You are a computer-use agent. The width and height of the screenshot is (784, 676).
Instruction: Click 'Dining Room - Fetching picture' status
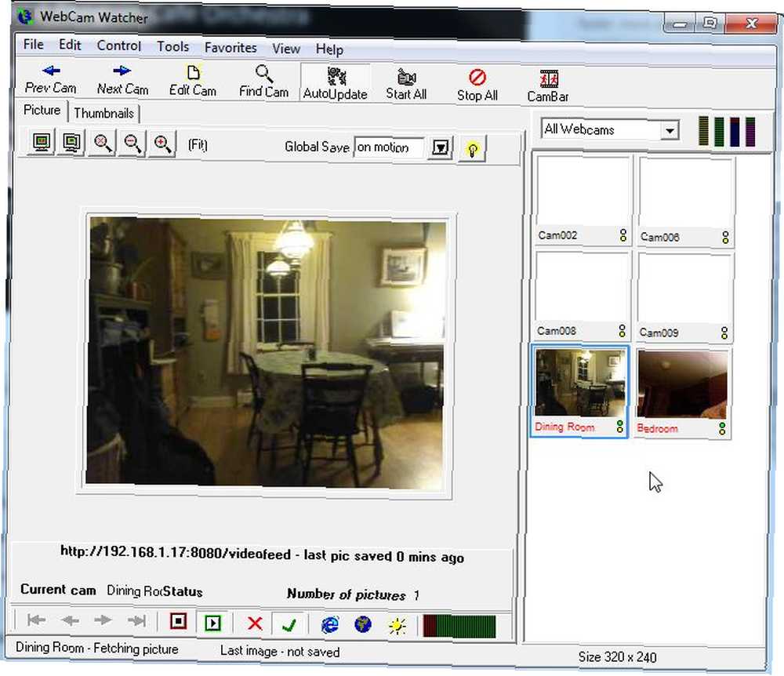97,648
